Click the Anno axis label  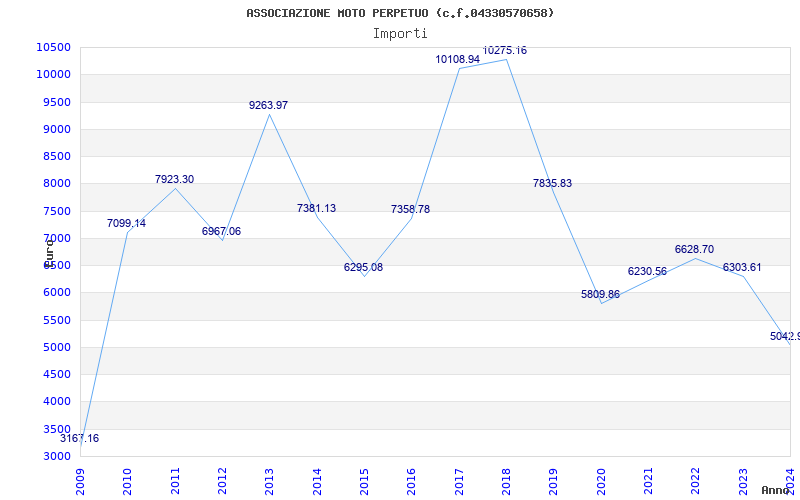[x=775, y=490]
